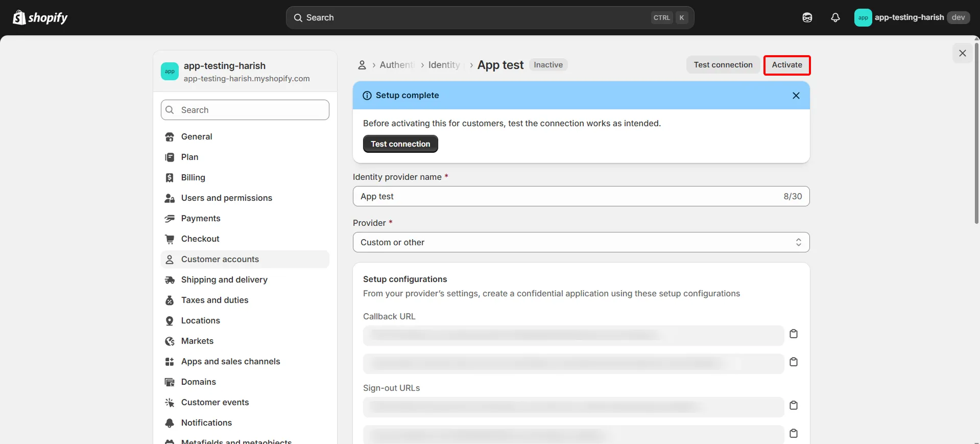Viewport: 980px width, 444px height.
Task: Click the page vertical scrollbar
Action: pos(976,134)
